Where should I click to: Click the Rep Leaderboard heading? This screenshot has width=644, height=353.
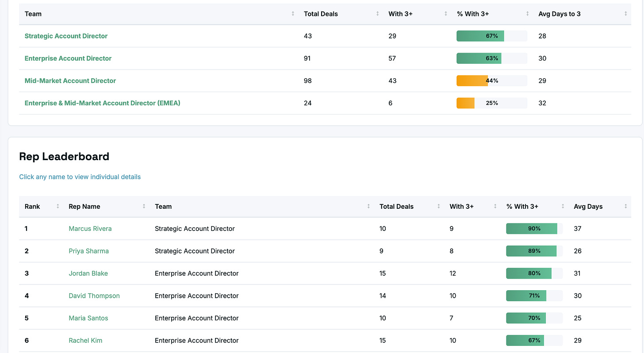click(64, 157)
